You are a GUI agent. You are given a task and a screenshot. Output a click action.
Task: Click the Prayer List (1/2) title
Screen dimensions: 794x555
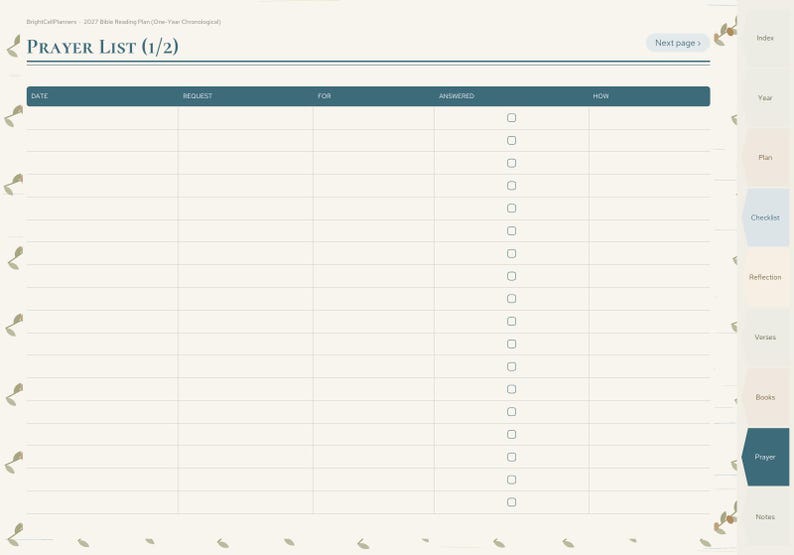pos(102,47)
